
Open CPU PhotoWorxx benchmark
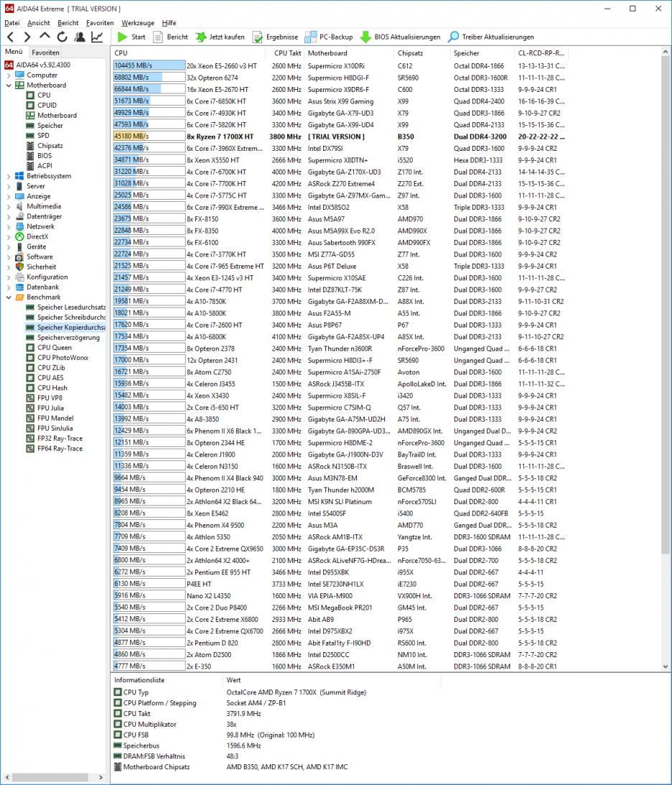(x=57, y=358)
